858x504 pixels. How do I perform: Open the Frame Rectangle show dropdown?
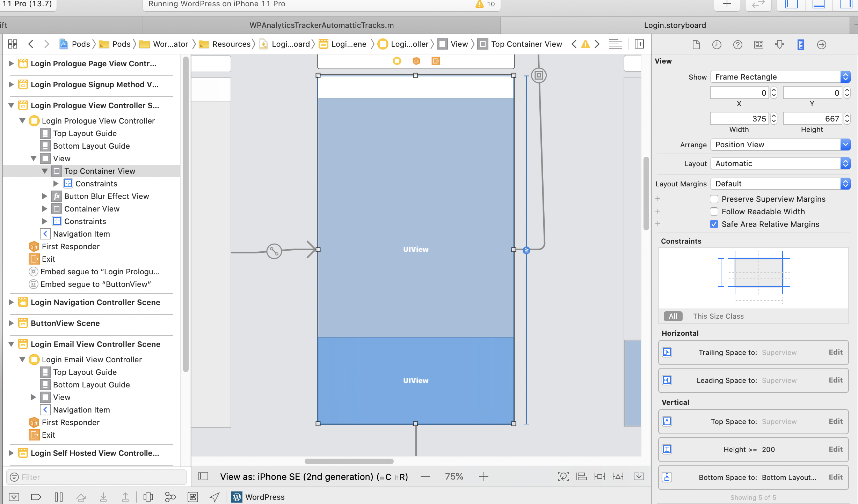coord(780,77)
